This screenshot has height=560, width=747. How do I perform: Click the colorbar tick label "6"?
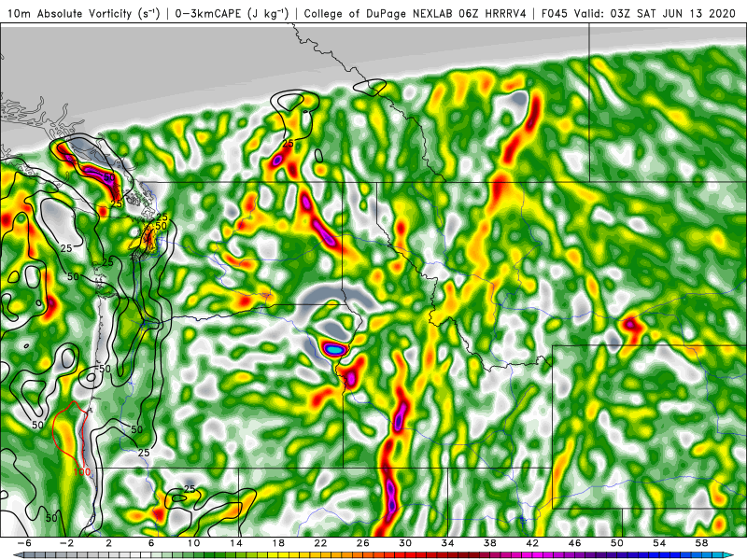[151, 543]
